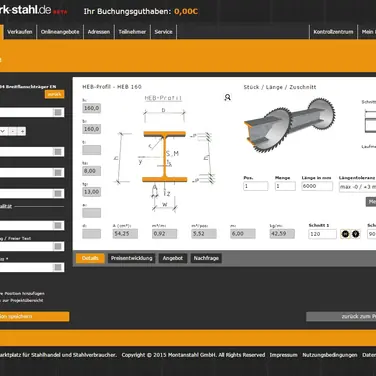Open the Adressen menu

click(99, 32)
